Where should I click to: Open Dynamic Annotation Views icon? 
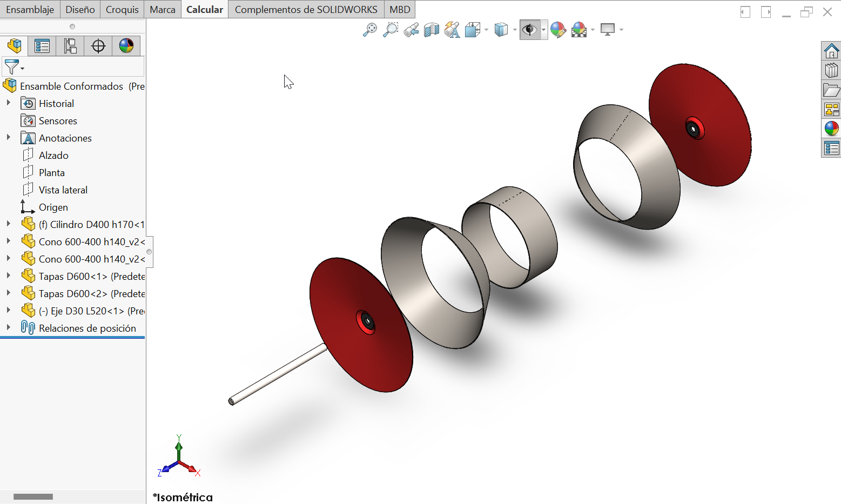(x=452, y=30)
